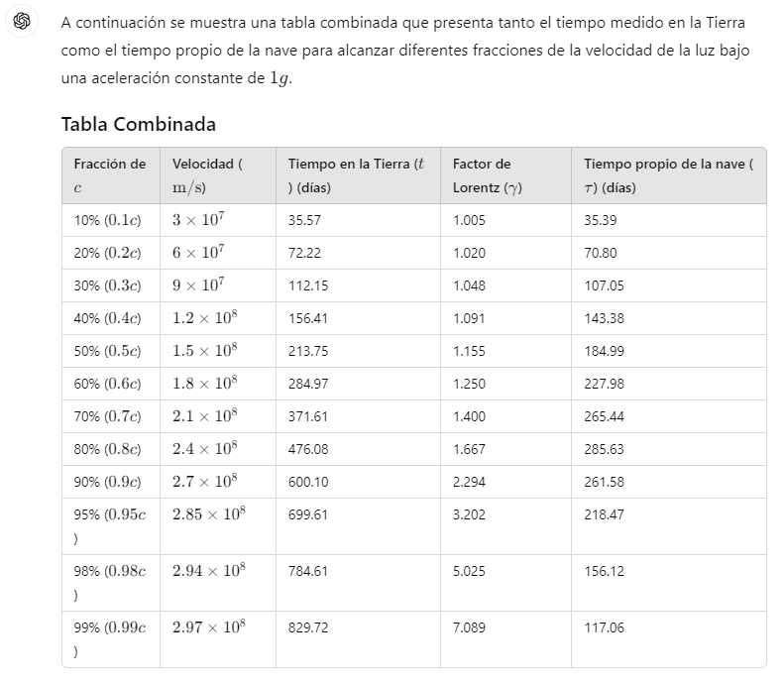The image size is (784, 682).
Task: Click the 90% (0.9c) row label
Action: pos(107,482)
